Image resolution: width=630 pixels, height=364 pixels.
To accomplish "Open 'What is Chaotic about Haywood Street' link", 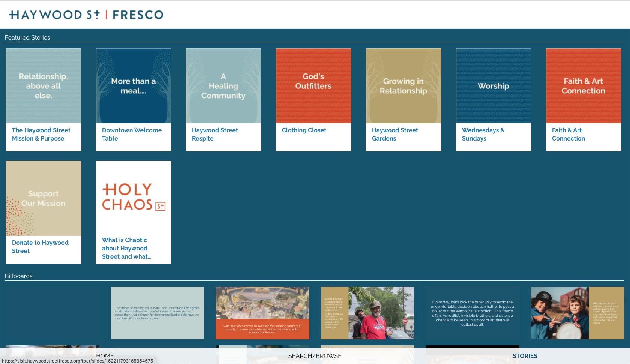I will pos(126,248).
